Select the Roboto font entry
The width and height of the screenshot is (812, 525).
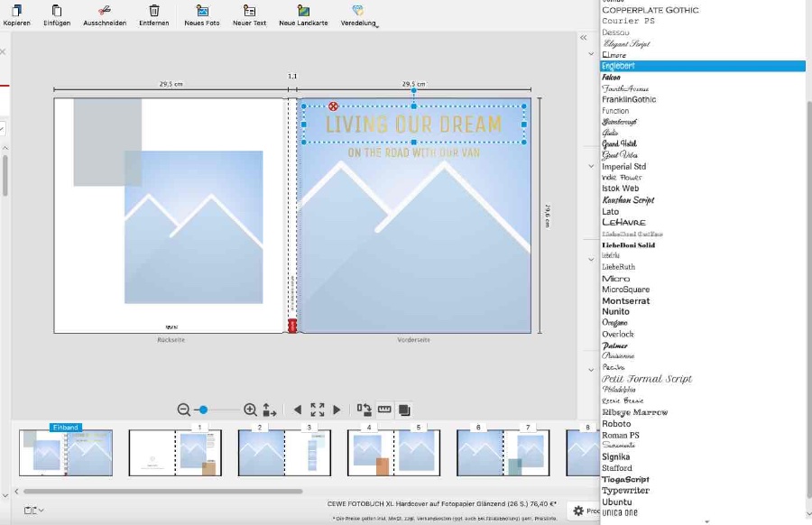[616, 424]
